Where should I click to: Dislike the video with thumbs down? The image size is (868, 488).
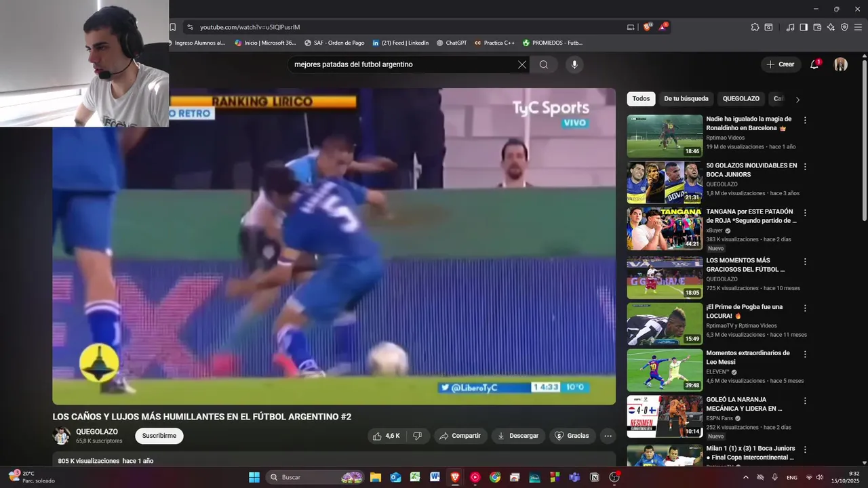418,436
